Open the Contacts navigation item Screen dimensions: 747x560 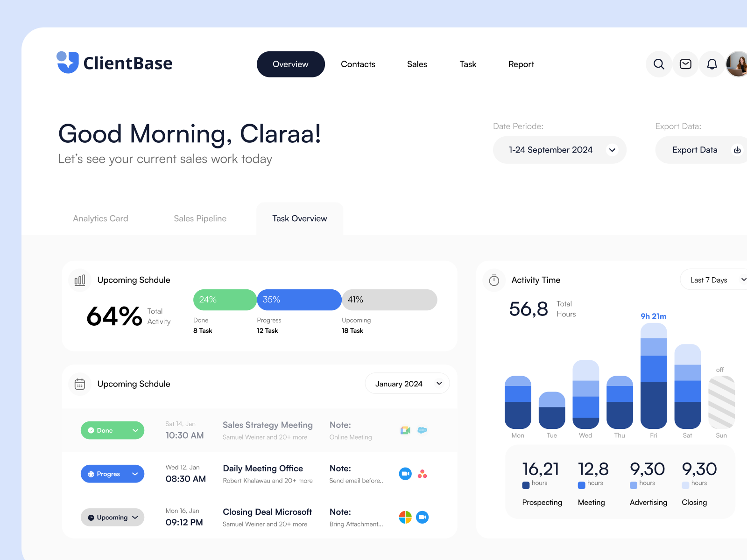coord(358,64)
